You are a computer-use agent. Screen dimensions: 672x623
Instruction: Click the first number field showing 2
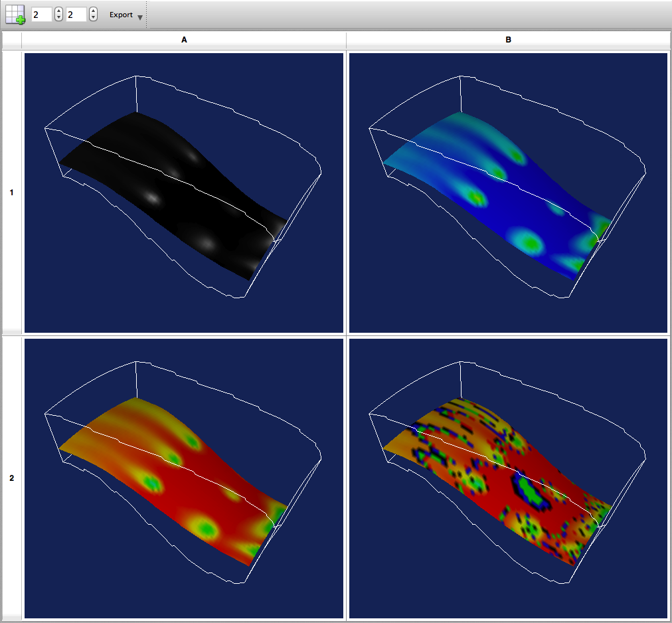pos(41,14)
